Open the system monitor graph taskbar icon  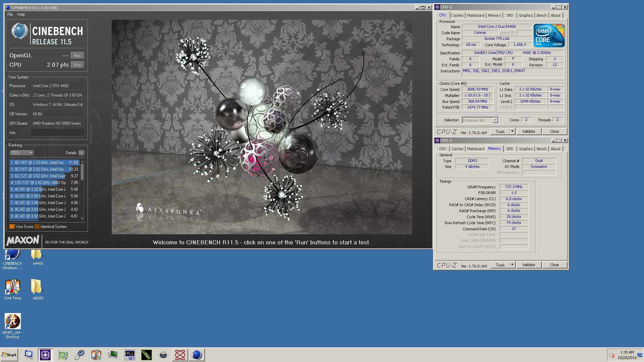click(113, 355)
